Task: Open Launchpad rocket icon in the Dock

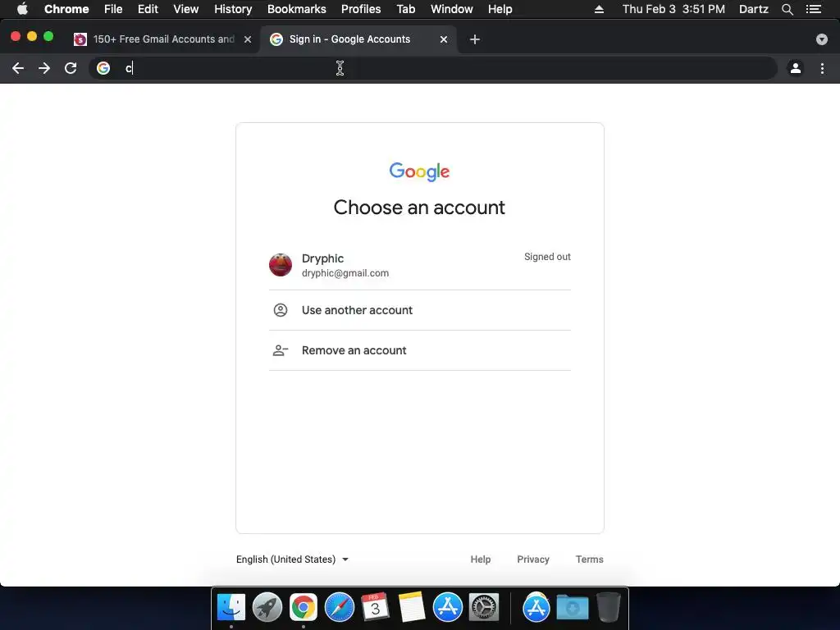Action: [267, 608]
